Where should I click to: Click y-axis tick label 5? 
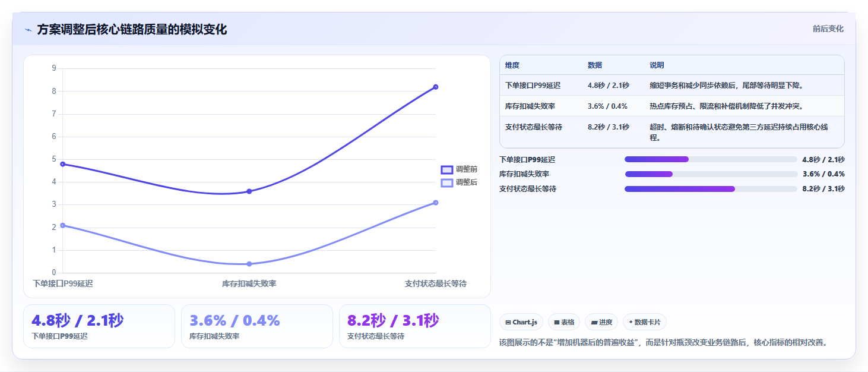54,159
